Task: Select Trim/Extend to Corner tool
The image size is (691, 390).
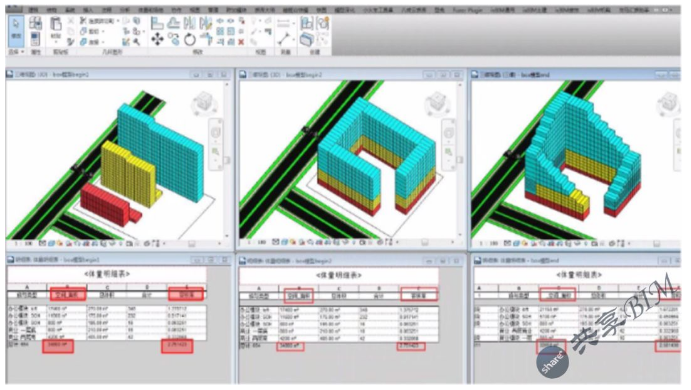Action: tap(206, 40)
